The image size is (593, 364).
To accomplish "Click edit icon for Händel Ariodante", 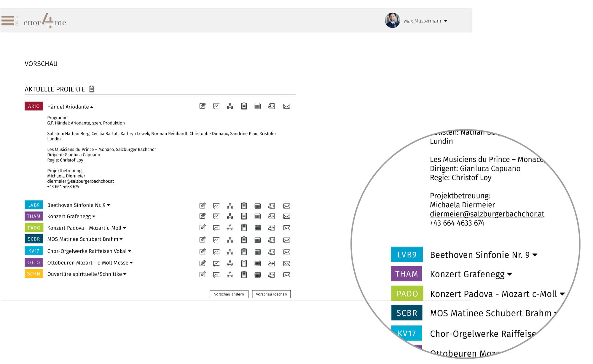I will pyautogui.click(x=203, y=106).
